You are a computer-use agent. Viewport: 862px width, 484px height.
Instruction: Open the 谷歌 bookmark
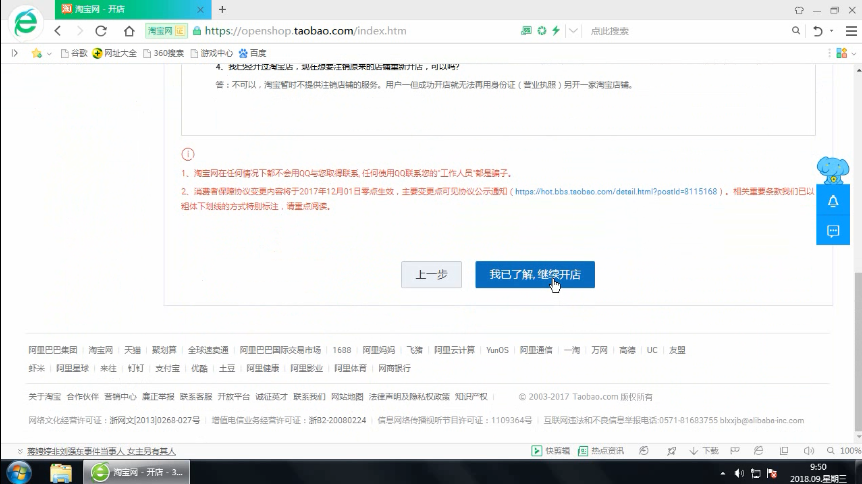(x=74, y=53)
